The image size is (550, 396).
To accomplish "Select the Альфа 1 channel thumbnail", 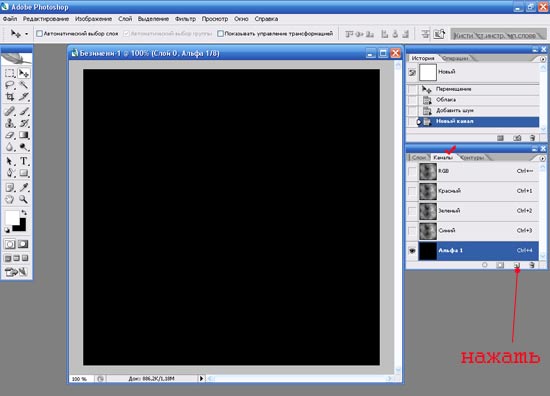I will pos(428,250).
